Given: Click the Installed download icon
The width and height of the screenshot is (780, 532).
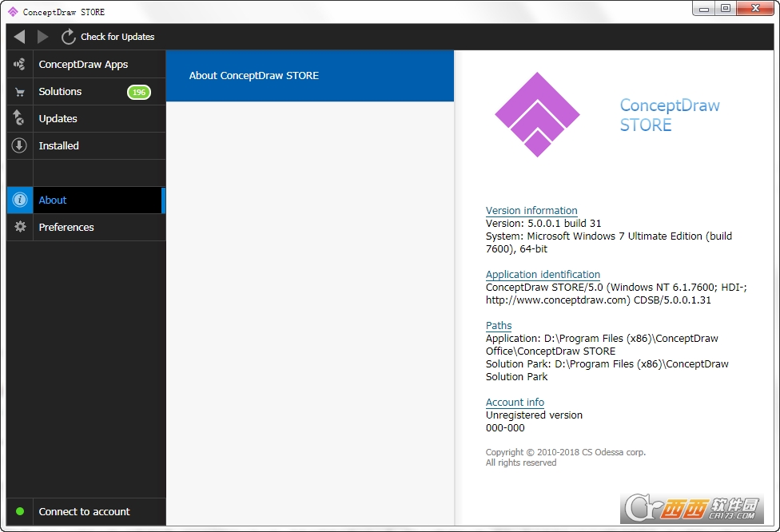Looking at the screenshot, I should coord(19,145).
